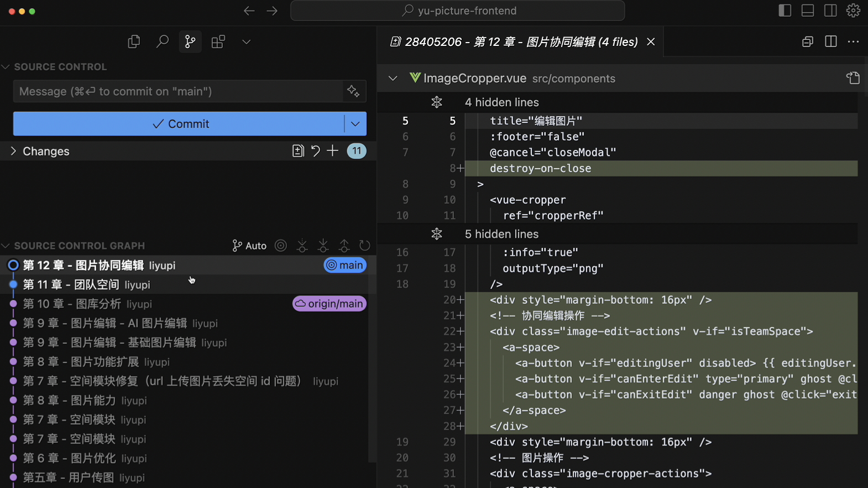Viewport: 868px width, 488px height.
Task: Open the layout customization gear
Action: point(853,11)
